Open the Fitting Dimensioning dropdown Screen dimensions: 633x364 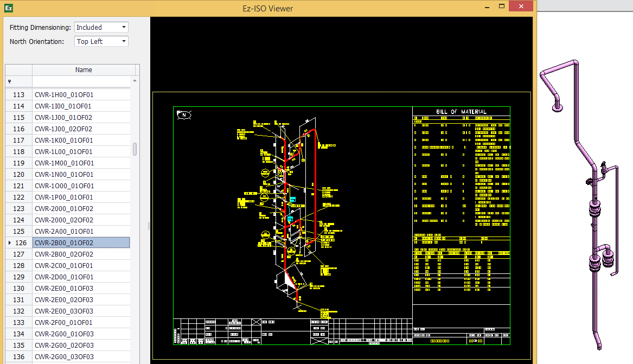point(101,28)
